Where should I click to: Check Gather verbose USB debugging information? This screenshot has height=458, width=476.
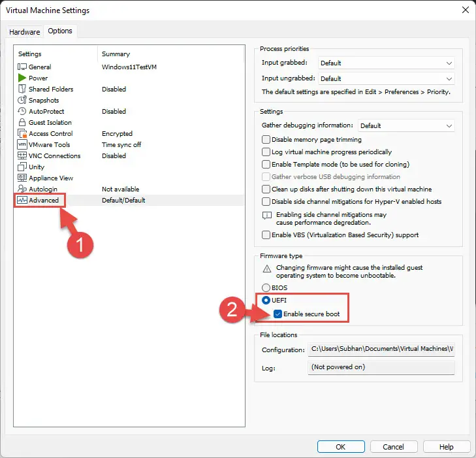pos(266,177)
